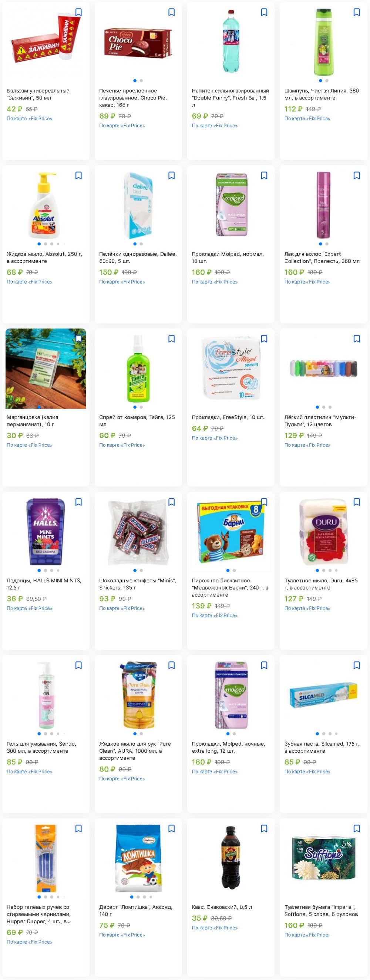Viewport: 370px width, 980px height.
Task: Add Molped нормал pads to bookmarks
Action: (264, 176)
